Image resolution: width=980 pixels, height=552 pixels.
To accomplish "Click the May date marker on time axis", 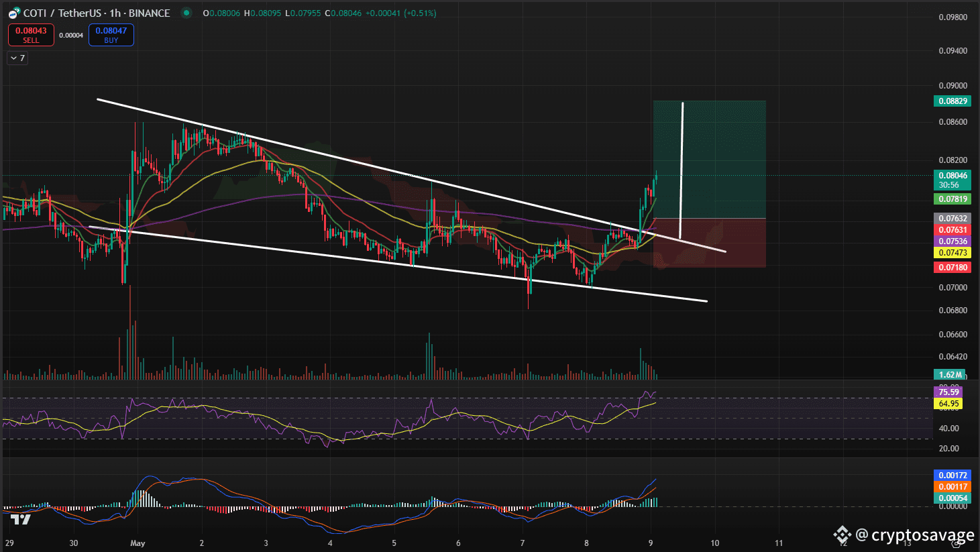I will (138, 543).
